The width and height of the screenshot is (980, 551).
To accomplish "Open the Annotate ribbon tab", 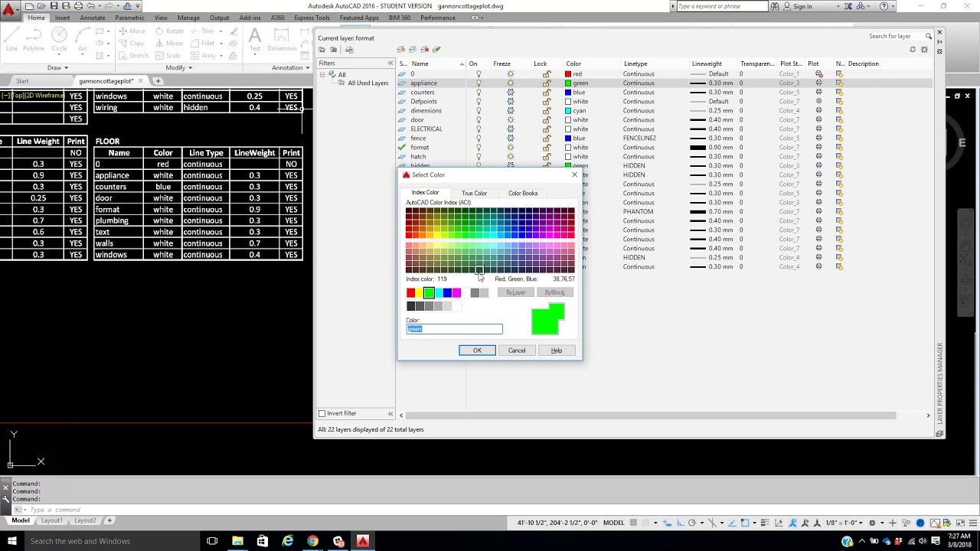I will pos(93,18).
